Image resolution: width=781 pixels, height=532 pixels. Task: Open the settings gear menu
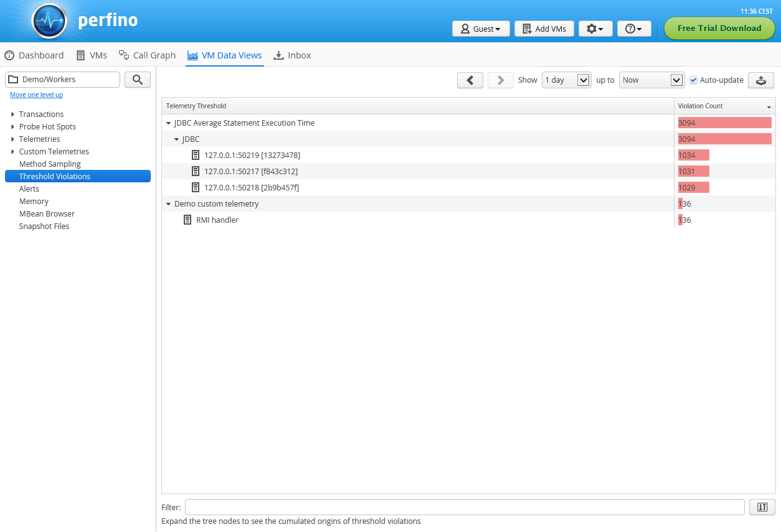coord(595,29)
